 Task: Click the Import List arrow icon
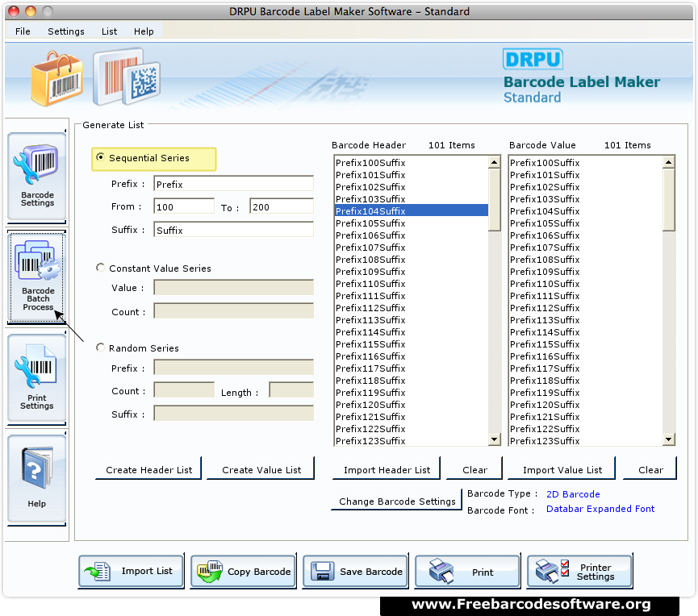[x=98, y=572]
